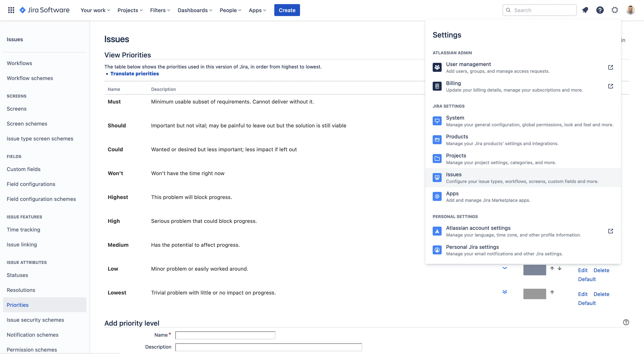Click the Projects folder icon

point(437,159)
